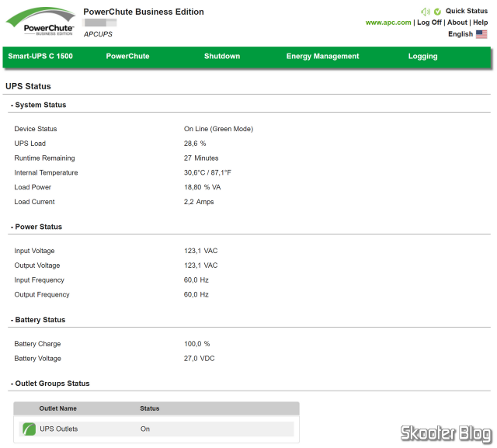Click the Outlet Name column header
This screenshot has height=448, width=497.
[58, 408]
